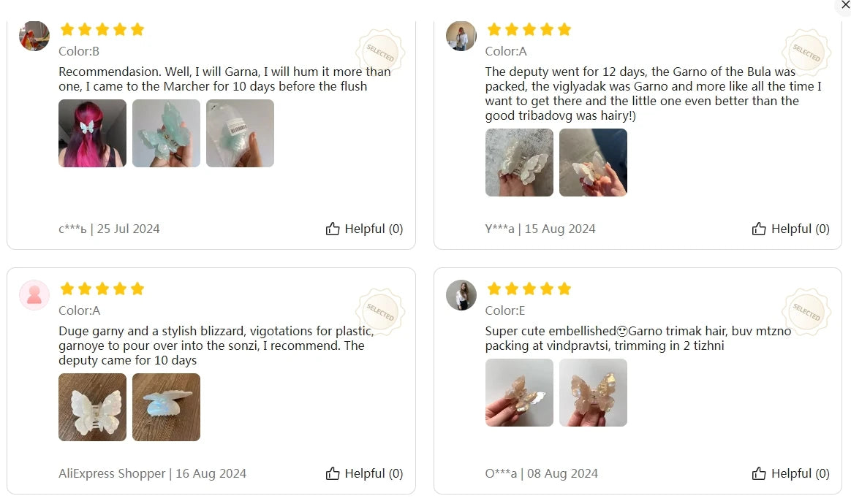Click thumbs-up icon on AliExpress Shopper's review
Viewport: 851px width, 504px height.
point(333,473)
